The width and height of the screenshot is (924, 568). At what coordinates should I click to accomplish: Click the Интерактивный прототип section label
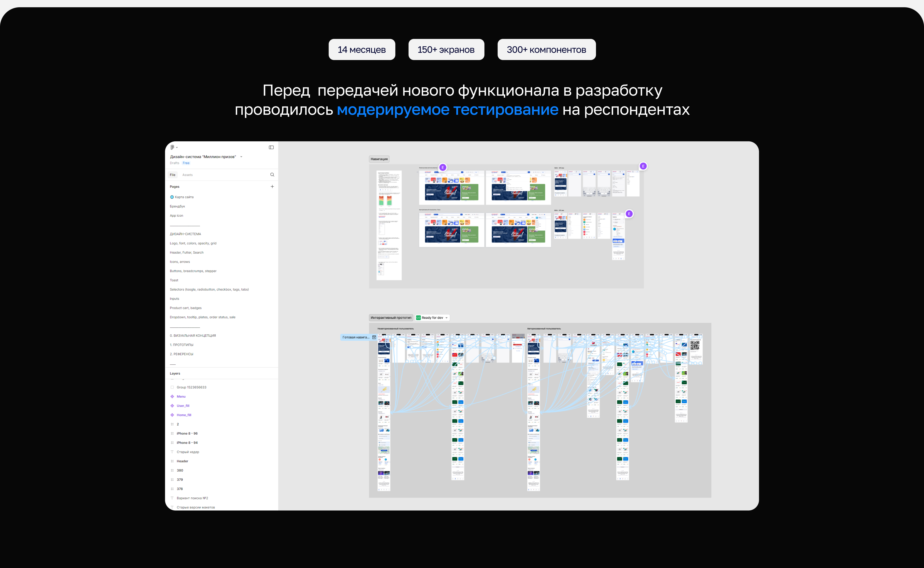tap(391, 318)
